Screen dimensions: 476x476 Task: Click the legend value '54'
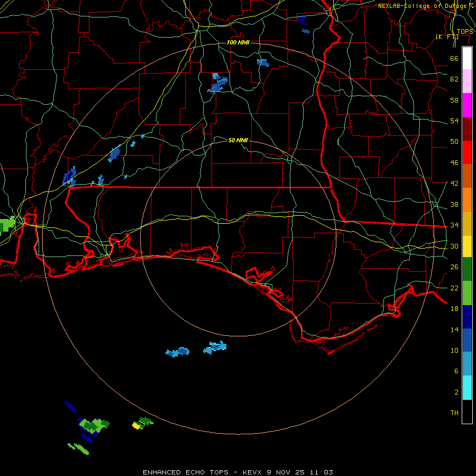[454, 121]
